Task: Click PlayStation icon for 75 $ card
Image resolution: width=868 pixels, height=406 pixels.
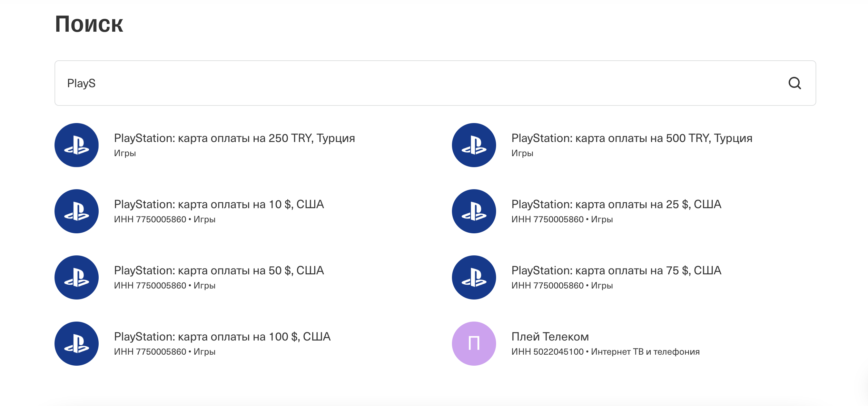Action: pyautogui.click(x=474, y=277)
